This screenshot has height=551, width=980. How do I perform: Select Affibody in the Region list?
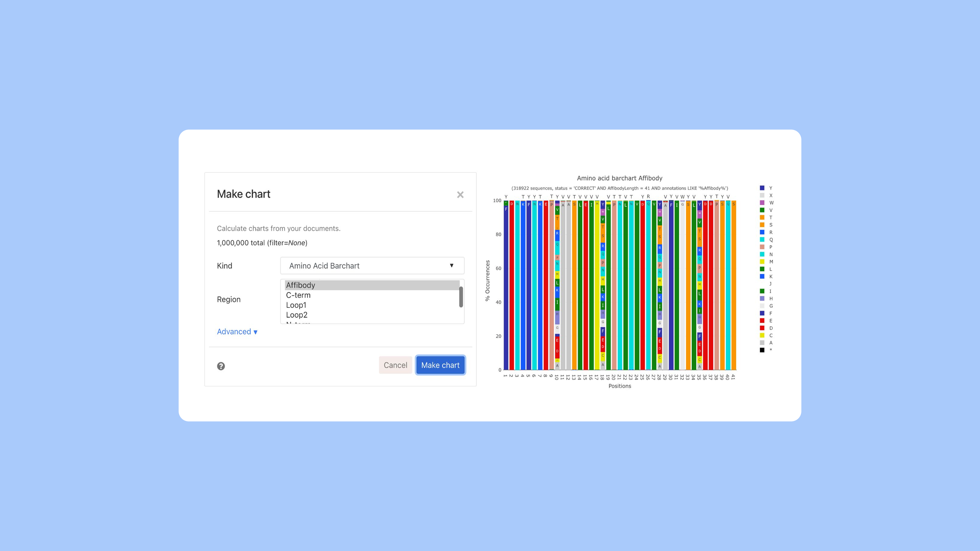pos(372,285)
